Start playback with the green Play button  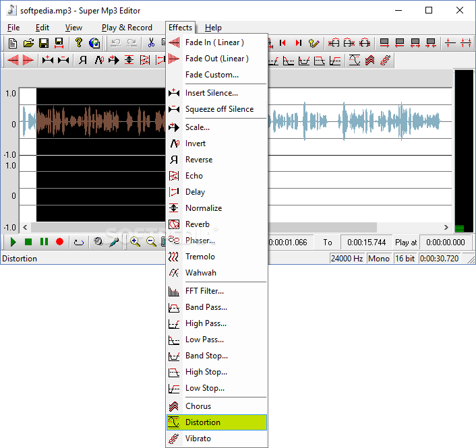pyautogui.click(x=13, y=242)
